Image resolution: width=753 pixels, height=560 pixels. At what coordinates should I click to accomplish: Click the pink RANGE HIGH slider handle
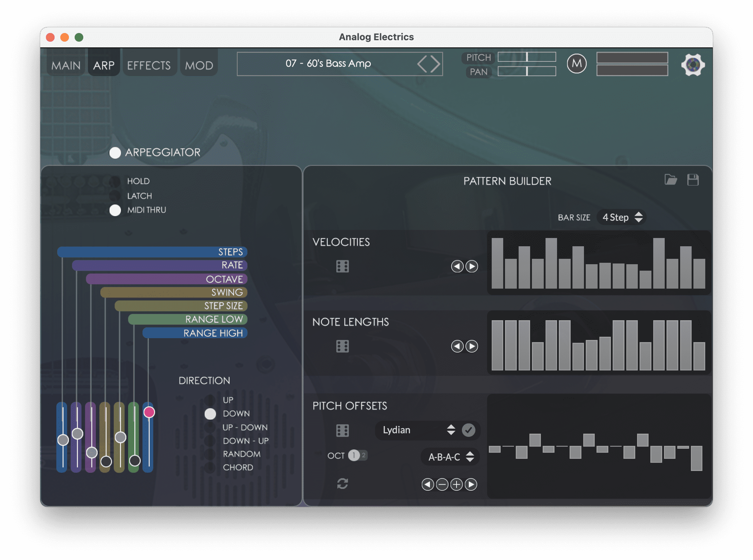(x=149, y=412)
